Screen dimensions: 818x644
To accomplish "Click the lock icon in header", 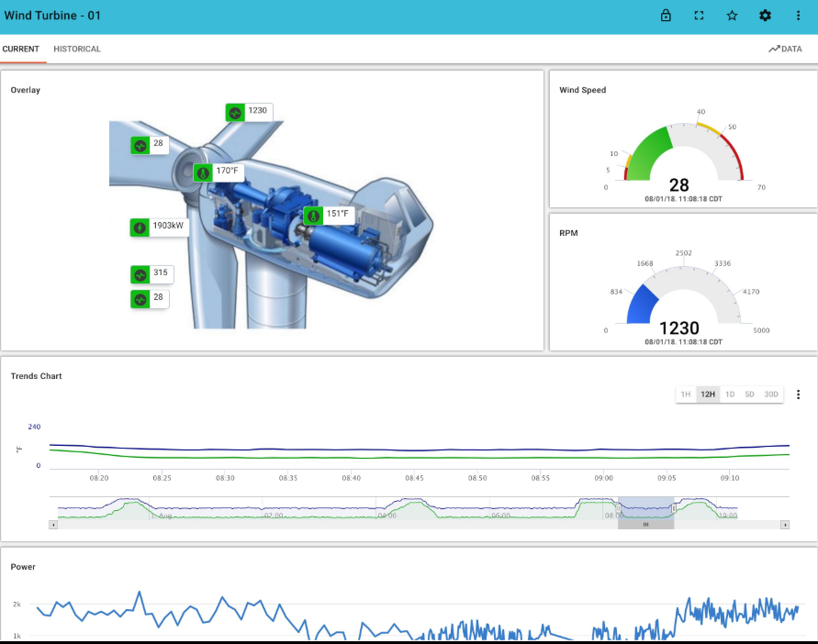I will 666,16.
